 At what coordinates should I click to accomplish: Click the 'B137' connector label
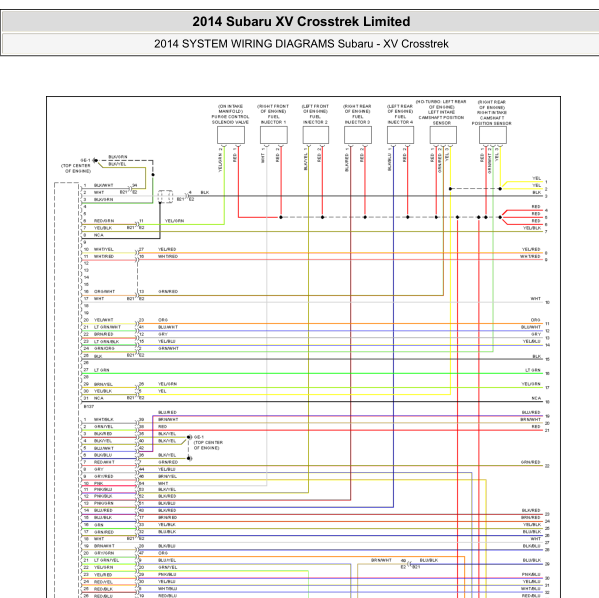89,407
